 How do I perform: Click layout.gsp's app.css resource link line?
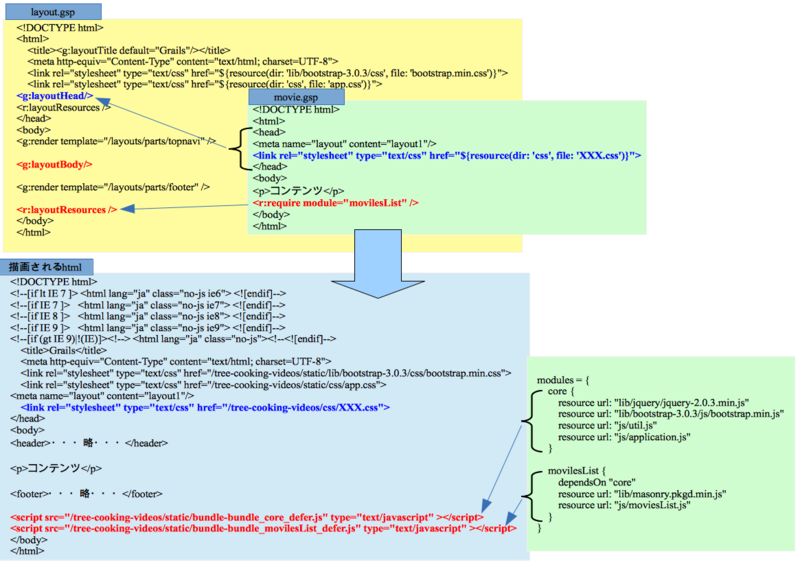tap(205, 84)
